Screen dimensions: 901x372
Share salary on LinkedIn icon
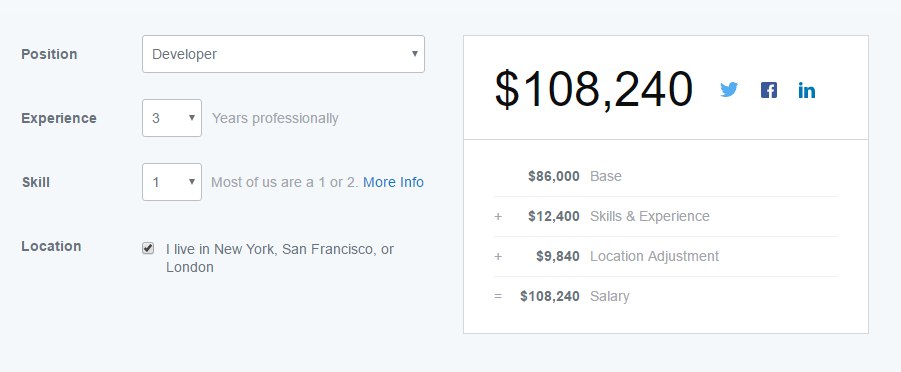point(806,90)
